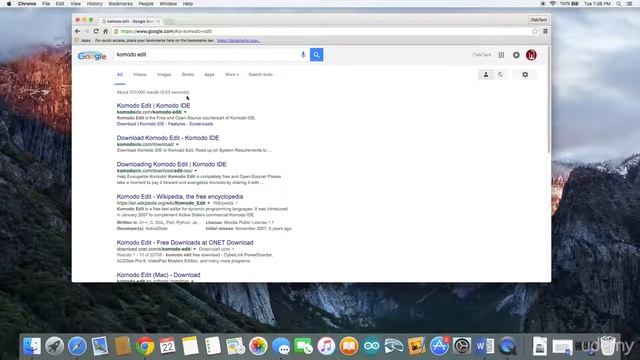
Task: Hide private results globe icon
Action: pos(500,75)
